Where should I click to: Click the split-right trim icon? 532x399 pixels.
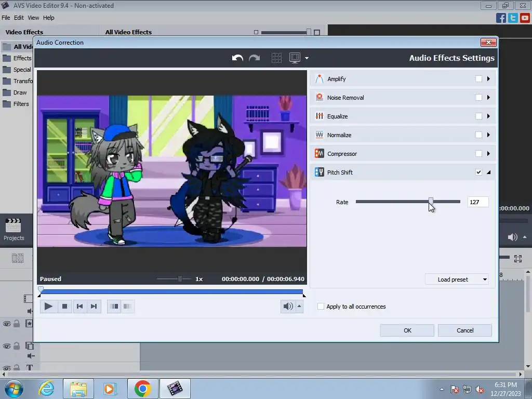point(127,307)
